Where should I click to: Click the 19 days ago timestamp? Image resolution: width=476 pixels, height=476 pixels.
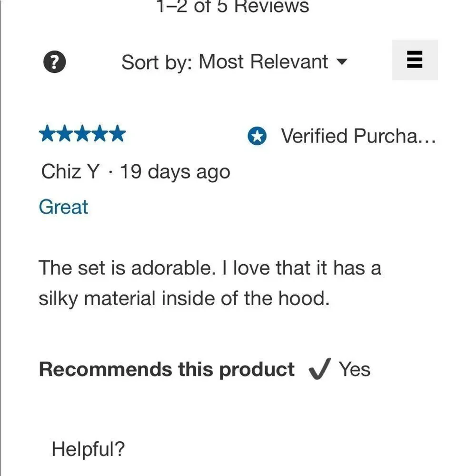(175, 172)
